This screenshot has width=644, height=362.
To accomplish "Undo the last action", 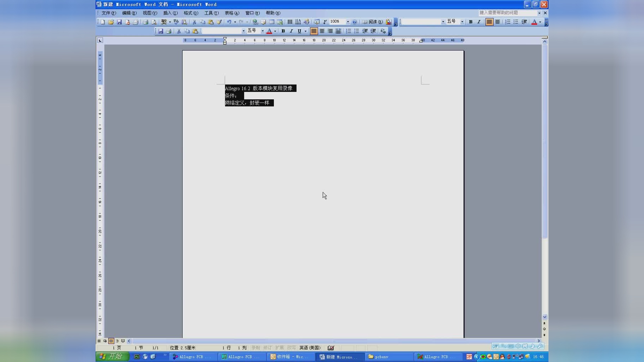I will click(x=229, y=22).
